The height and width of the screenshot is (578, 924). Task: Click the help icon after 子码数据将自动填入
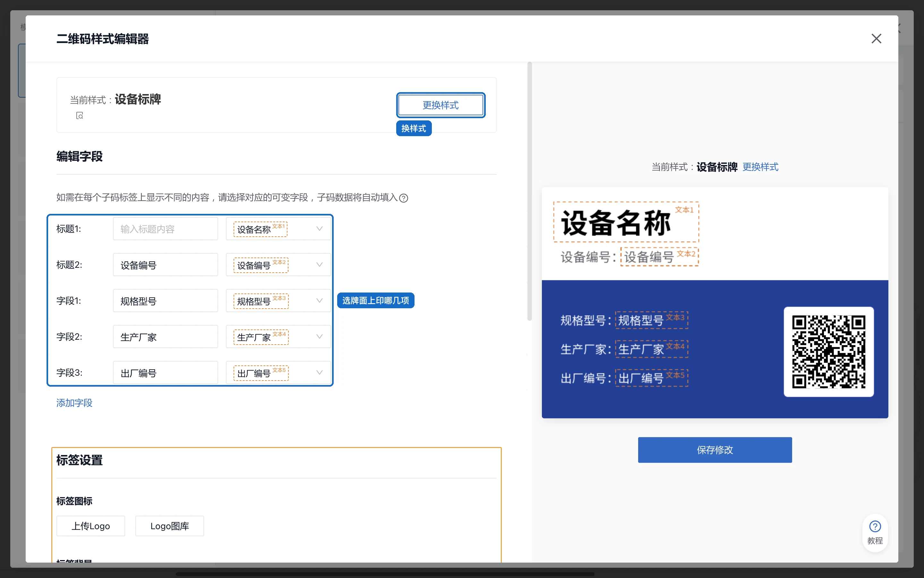pyautogui.click(x=404, y=198)
